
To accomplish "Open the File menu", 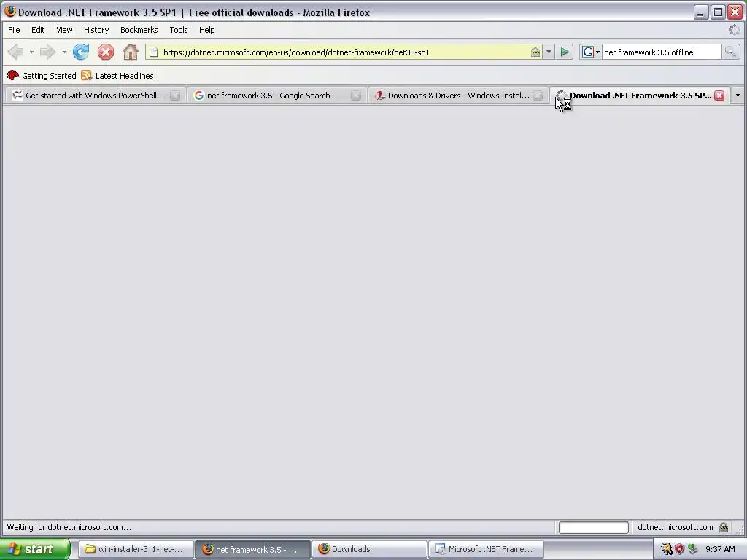I will (15, 30).
